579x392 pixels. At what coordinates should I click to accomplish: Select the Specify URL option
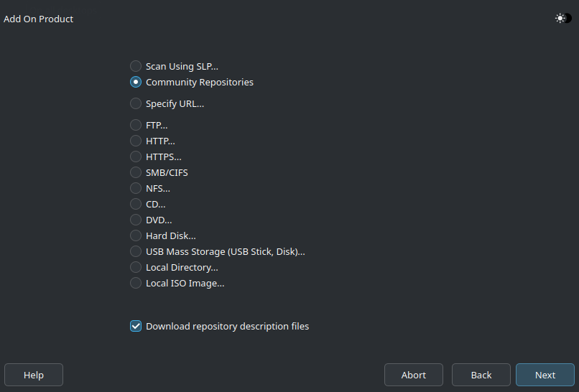(136, 103)
